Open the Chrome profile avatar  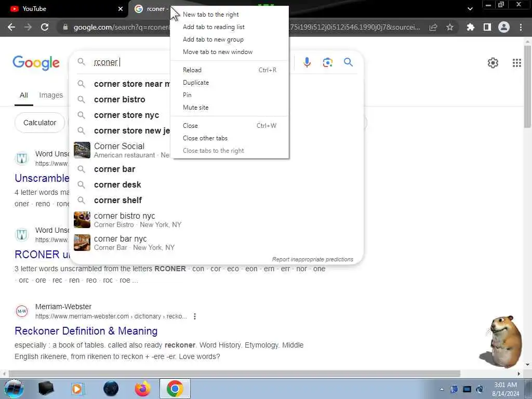[504, 27]
